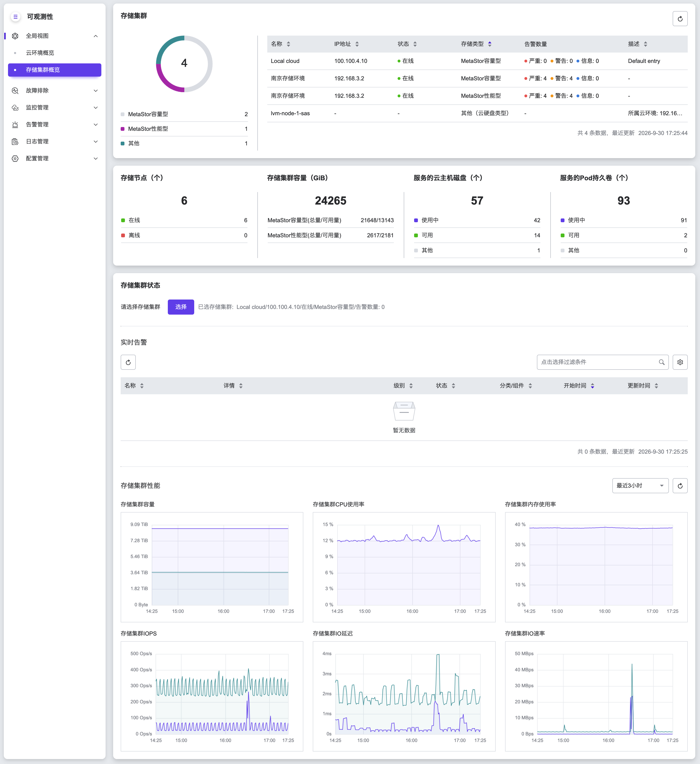Open the 最近3小时 time range dropdown
The height and width of the screenshot is (764, 700).
click(x=640, y=486)
